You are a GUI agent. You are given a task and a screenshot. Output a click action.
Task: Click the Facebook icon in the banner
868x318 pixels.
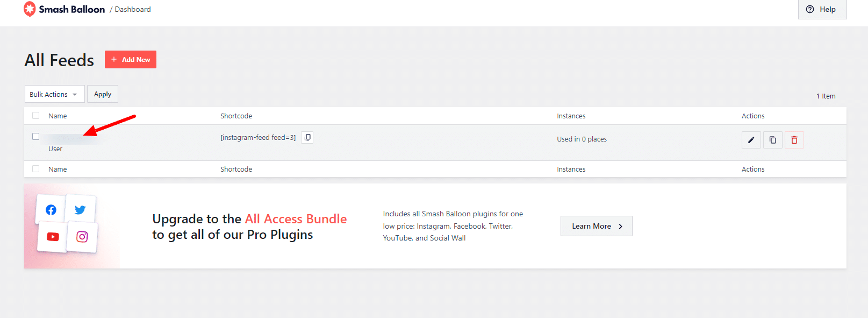(x=51, y=210)
